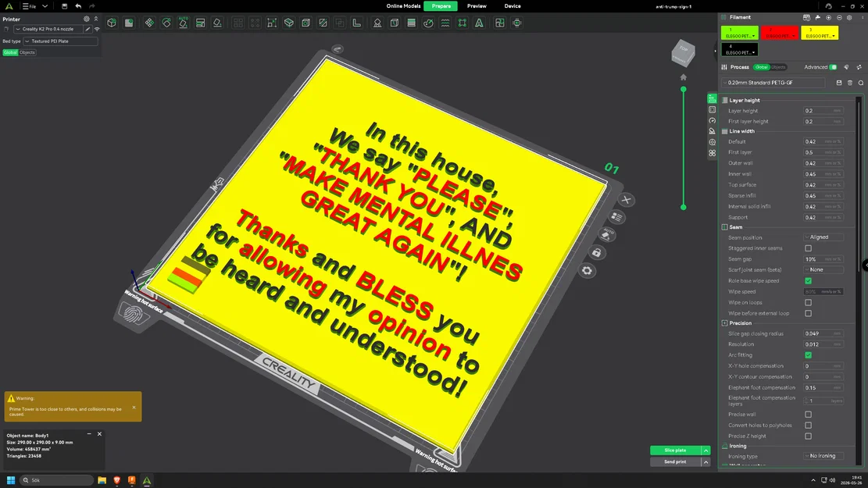868x488 pixels.
Task: Click the Windows taskbar search box
Action: 56,480
